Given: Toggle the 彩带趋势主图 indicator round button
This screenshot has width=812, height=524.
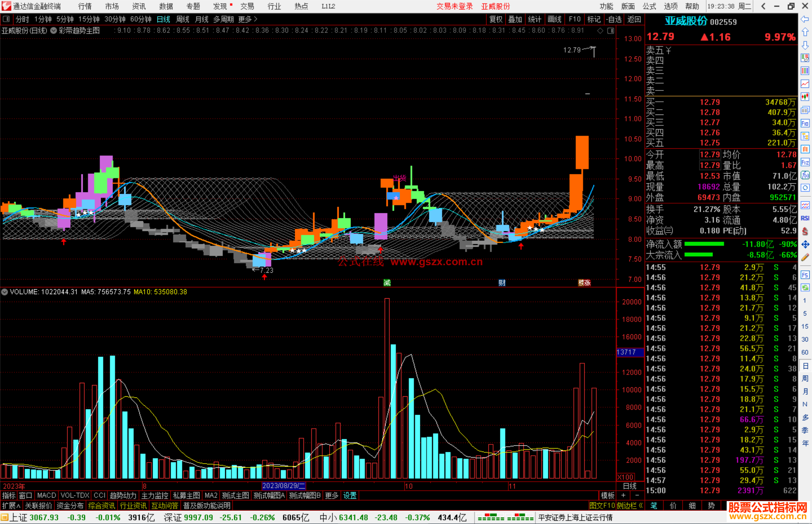Looking at the screenshot, I should (x=54, y=30).
